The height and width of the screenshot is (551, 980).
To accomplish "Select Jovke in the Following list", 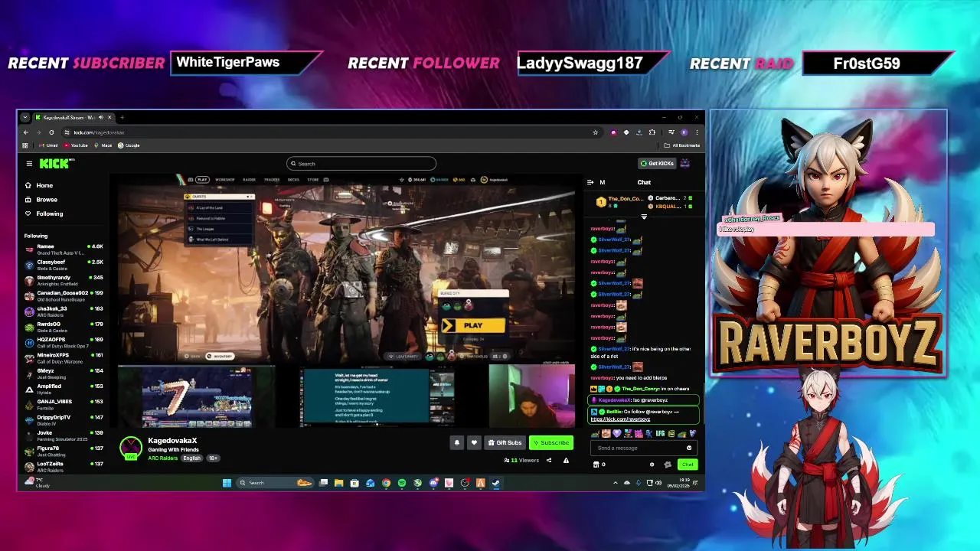I will click(64, 435).
